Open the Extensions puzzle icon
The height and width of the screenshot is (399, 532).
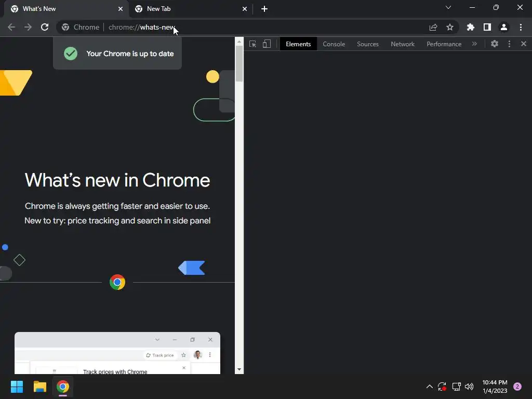[471, 27]
